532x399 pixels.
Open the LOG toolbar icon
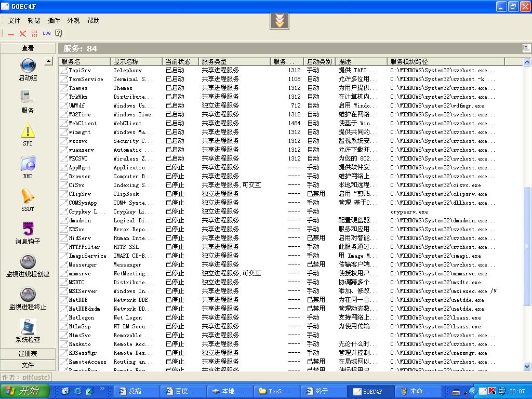[46, 33]
